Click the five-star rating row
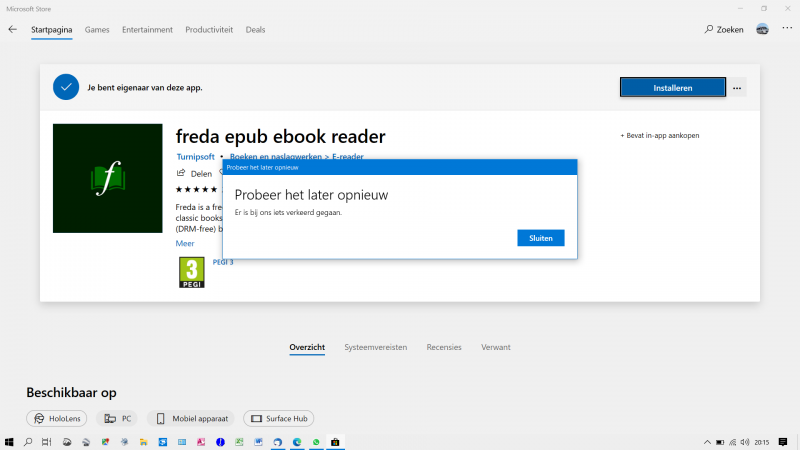Image resolution: width=800 pixels, height=450 pixels. 196,190
